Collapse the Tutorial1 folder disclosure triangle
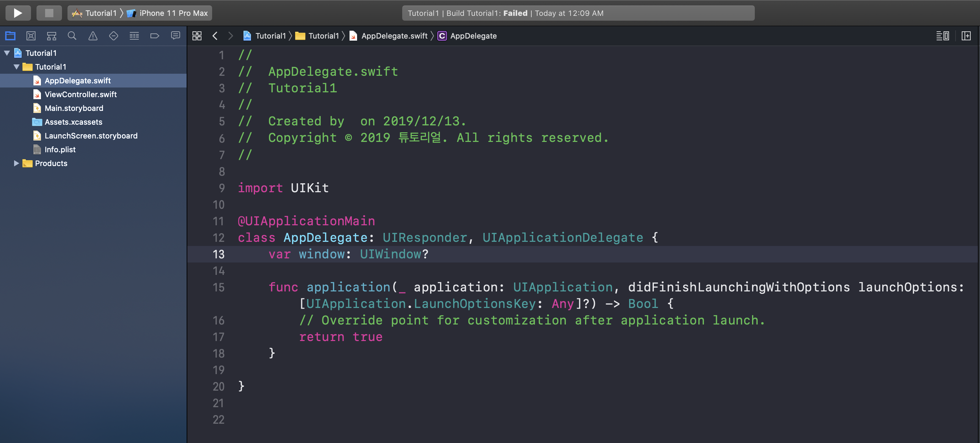 coord(17,66)
